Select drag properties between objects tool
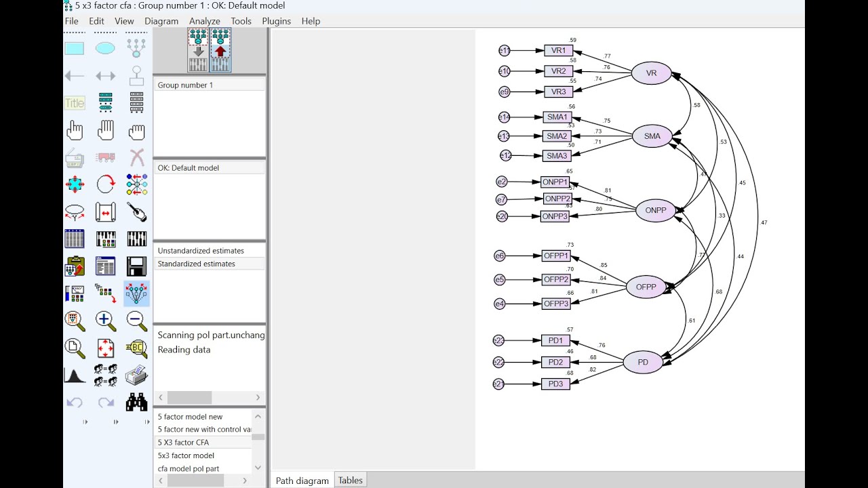The height and width of the screenshot is (488, 868). [x=105, y=293]
